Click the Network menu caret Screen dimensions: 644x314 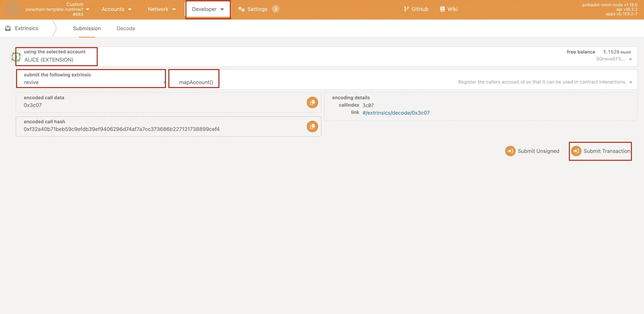174,9
